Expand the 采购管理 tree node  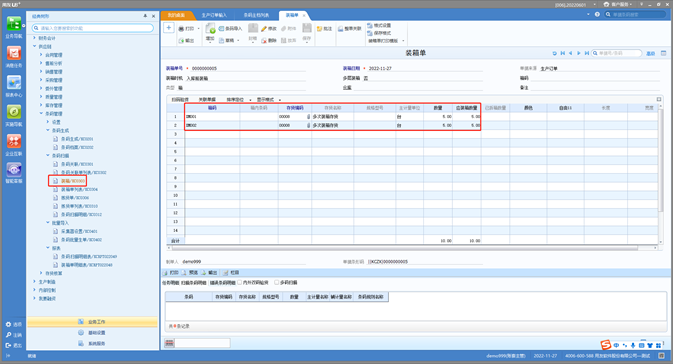(41, 80)
